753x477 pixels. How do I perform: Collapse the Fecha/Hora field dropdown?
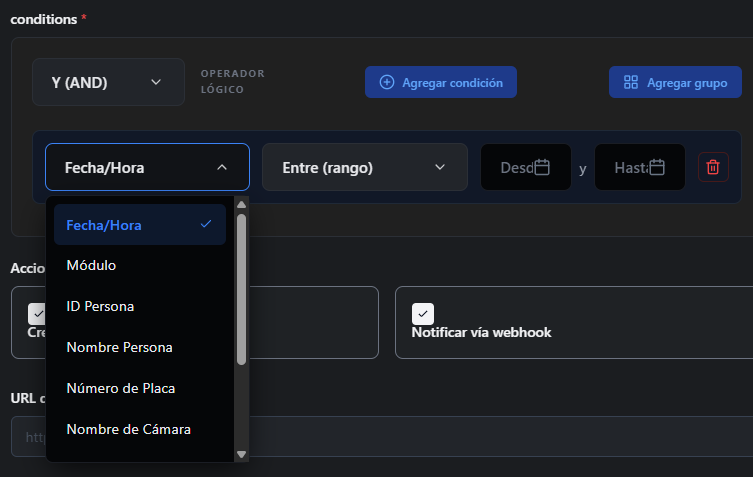147,167
